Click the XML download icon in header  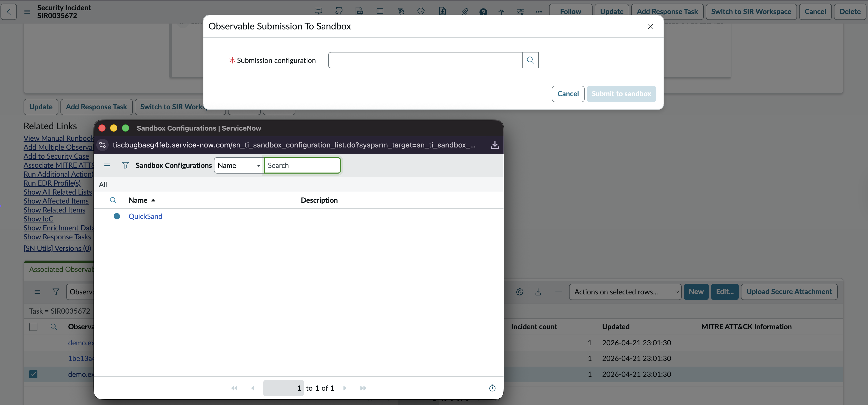point(442,11)
